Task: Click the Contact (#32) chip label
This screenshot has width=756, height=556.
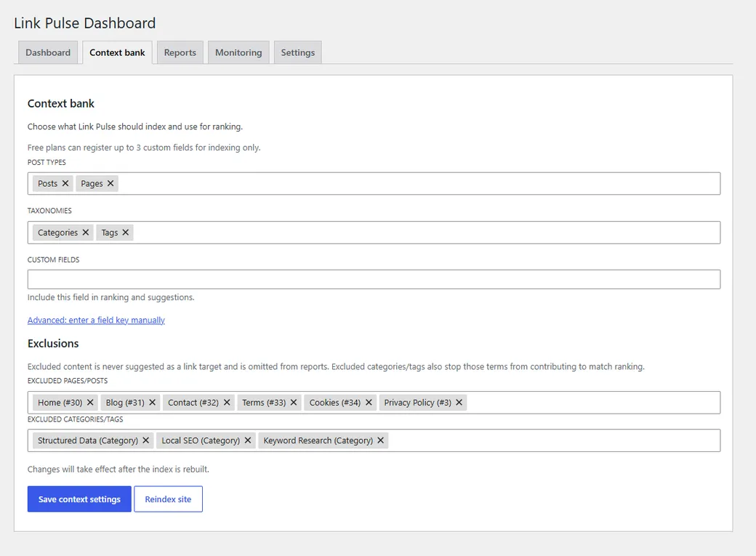Action: (193, 403)
